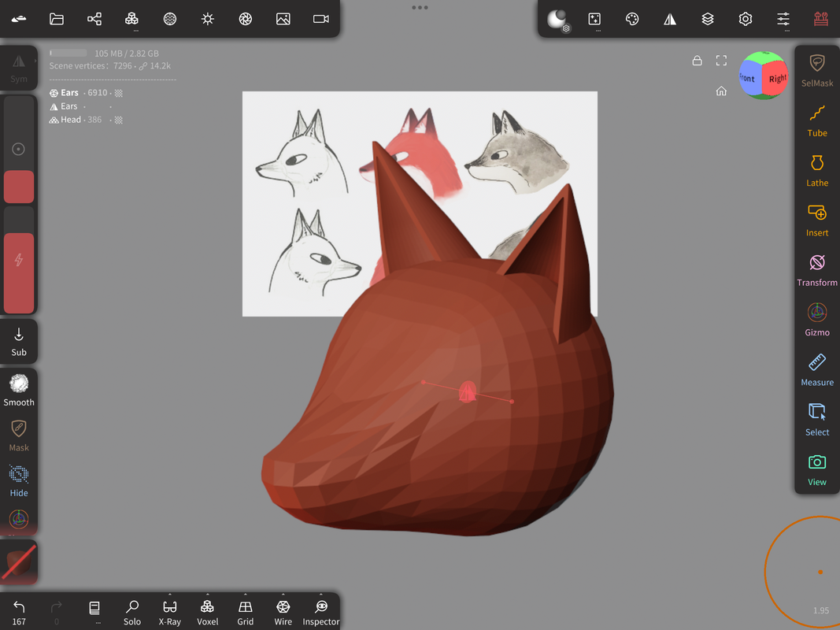Click the brush intensity slider
This screenshot has width=840, height=630.
tap(19, 260)
